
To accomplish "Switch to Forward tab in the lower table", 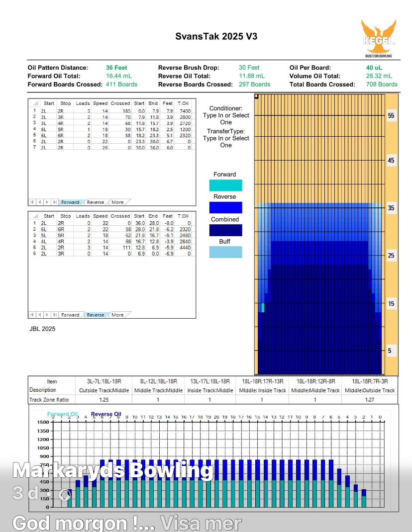I will (70, 315).
